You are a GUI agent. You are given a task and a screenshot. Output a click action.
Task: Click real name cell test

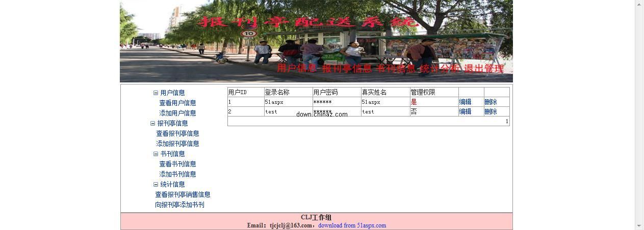coord(385,111)
